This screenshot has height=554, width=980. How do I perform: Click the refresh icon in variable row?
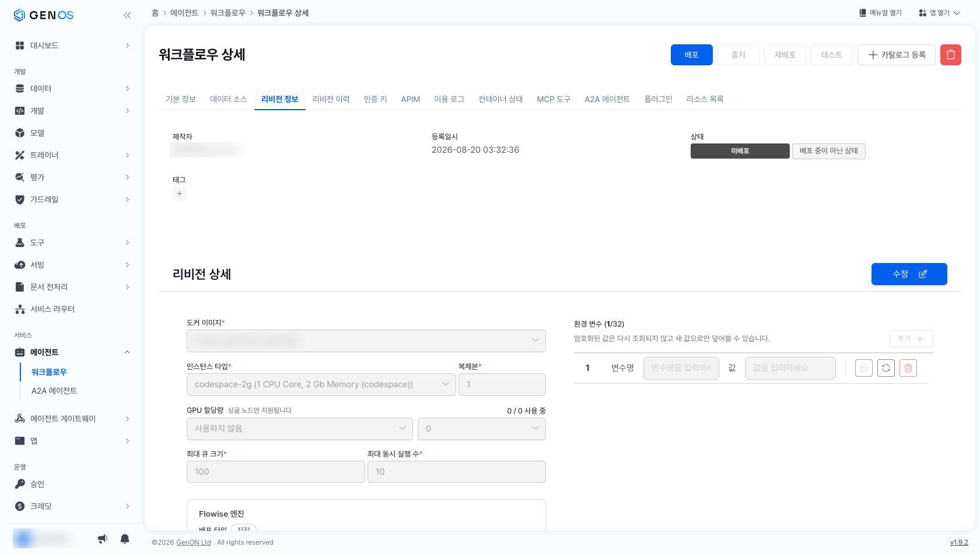pos(886,368)
